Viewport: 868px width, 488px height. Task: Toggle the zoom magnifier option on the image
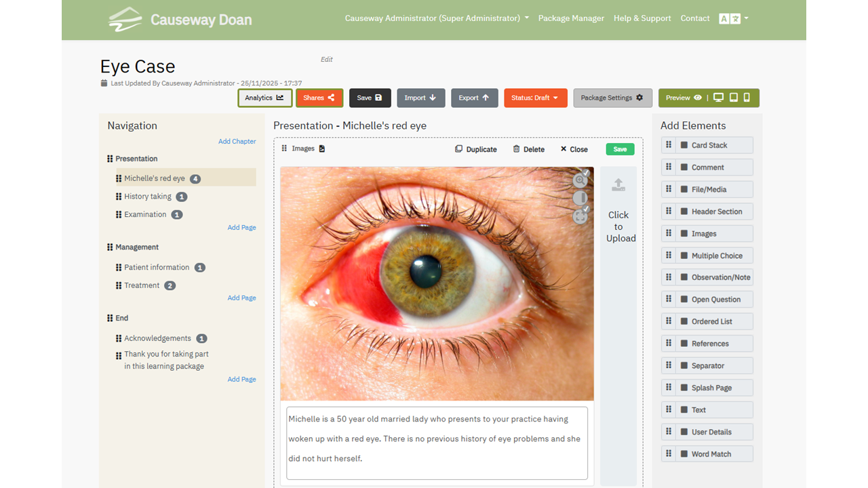coord(580,180)
